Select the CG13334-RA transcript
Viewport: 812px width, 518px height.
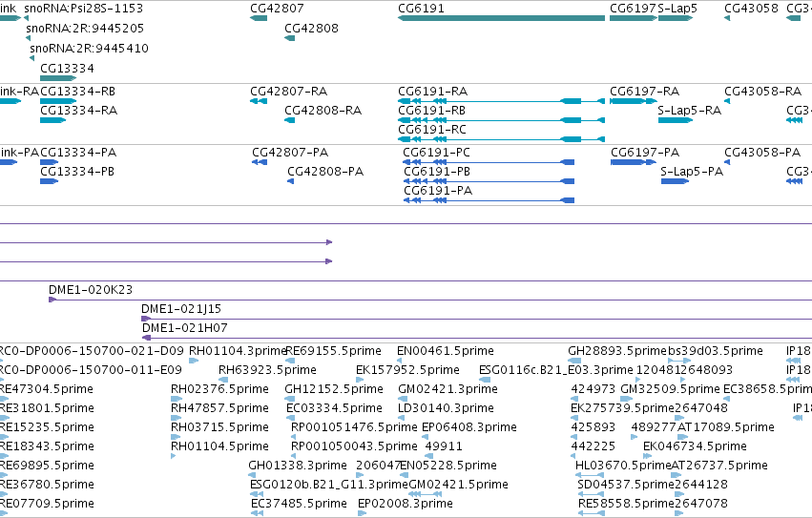[x=52, y=120]
